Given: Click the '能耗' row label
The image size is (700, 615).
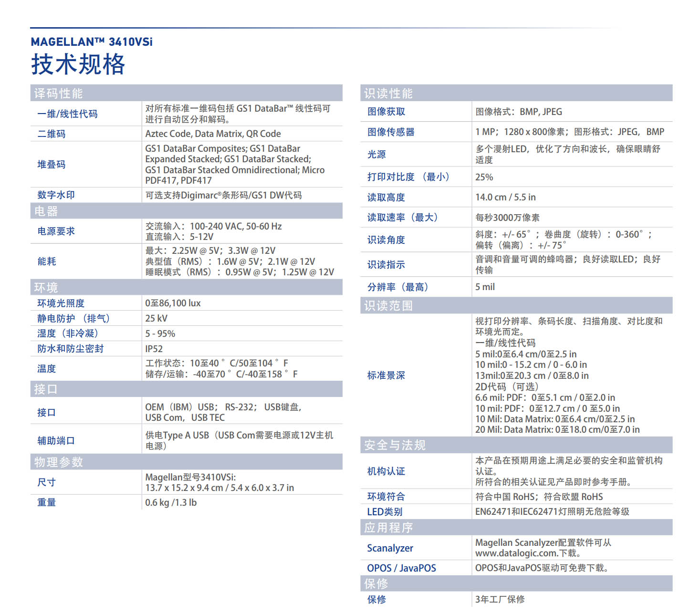Looking at the screenshot, I should click(47, 261).
